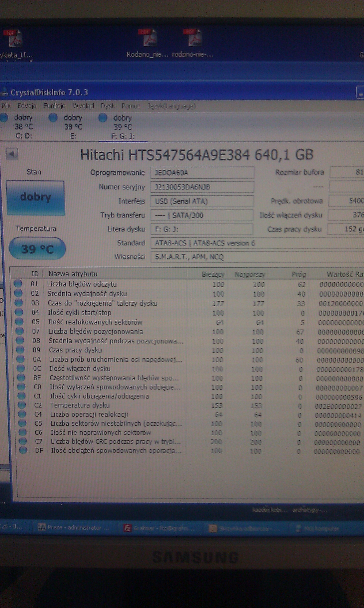Image resolution: width=364 pixels, height=608 pixels.
Task: Open the 'ykieta_LI...' PDF desktop icon
Action: coord(16,44)
